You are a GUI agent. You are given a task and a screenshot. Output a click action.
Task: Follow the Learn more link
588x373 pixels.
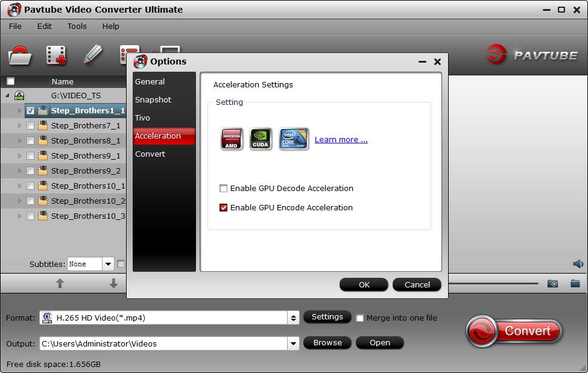coord(341,139)
